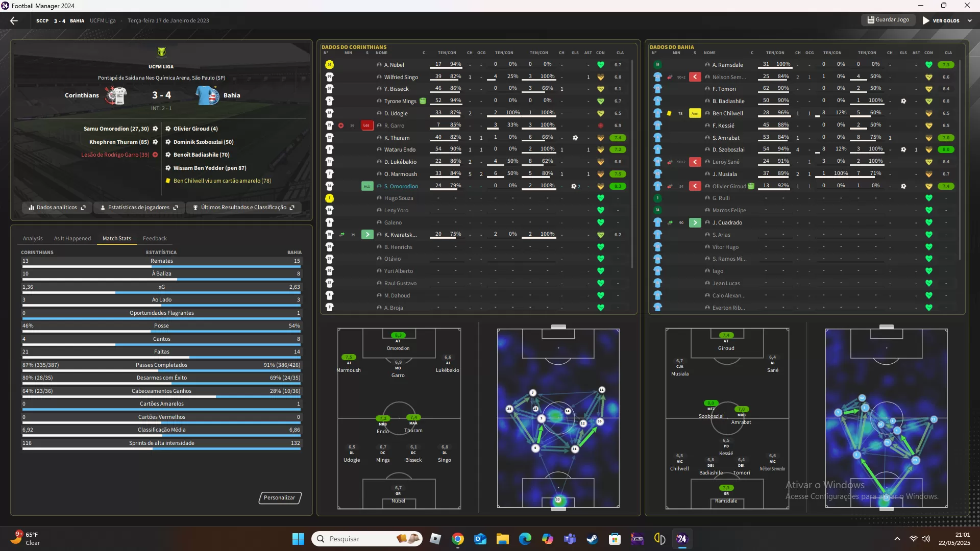Screen dimensions: 980x551
Task: Click the Posse stat bar
Action: coord(161,327)
